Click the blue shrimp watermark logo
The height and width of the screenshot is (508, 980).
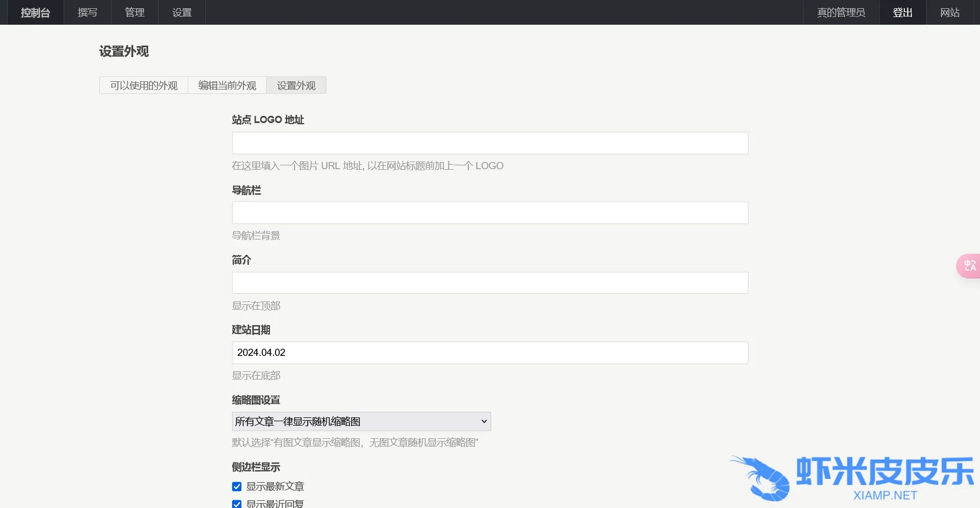tap(761, 478)
